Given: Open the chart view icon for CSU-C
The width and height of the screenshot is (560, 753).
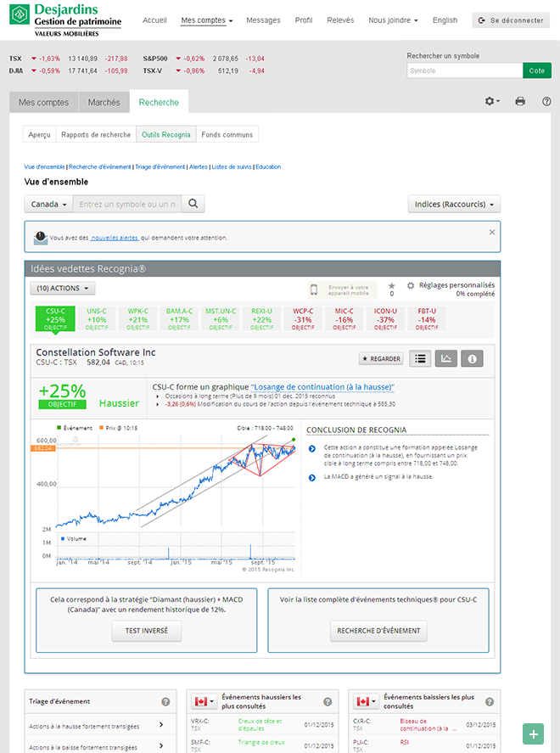Looking at the screenshot, I should tap(446, 359).
